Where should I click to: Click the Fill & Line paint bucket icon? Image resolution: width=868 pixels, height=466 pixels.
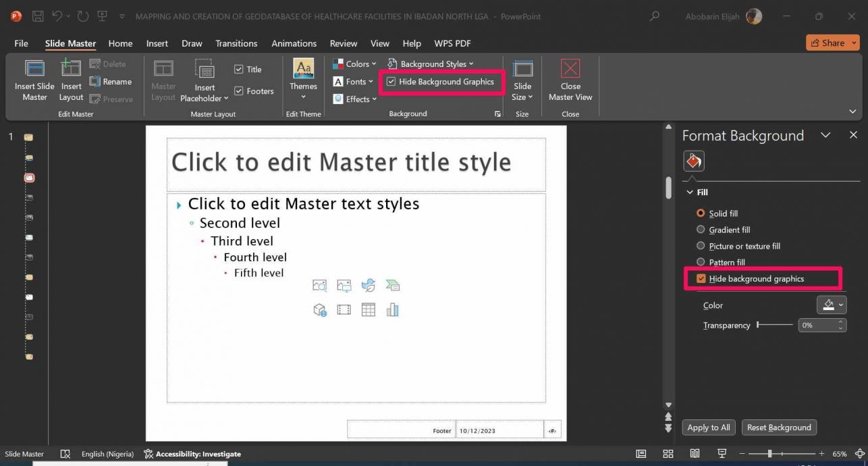tap(694, 161)
